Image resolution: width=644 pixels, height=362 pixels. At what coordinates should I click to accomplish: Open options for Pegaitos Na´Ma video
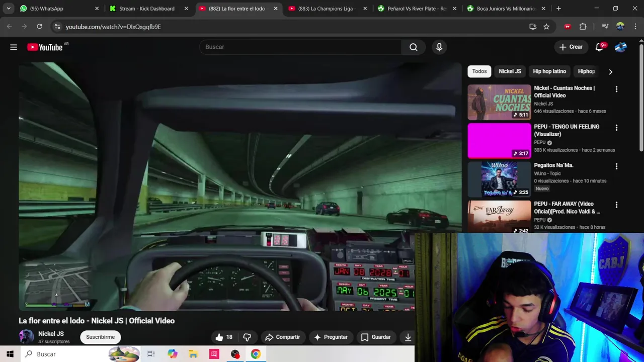click(x=616, y=166)
